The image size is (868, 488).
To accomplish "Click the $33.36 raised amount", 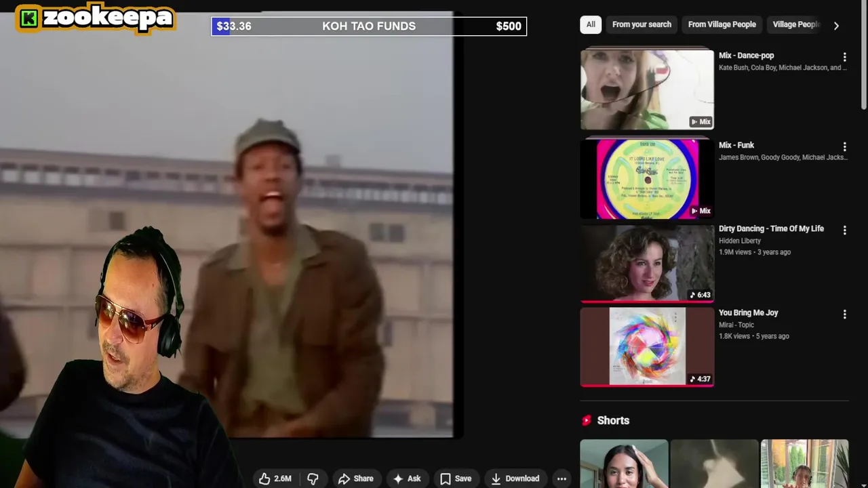I will pos(234,26).
